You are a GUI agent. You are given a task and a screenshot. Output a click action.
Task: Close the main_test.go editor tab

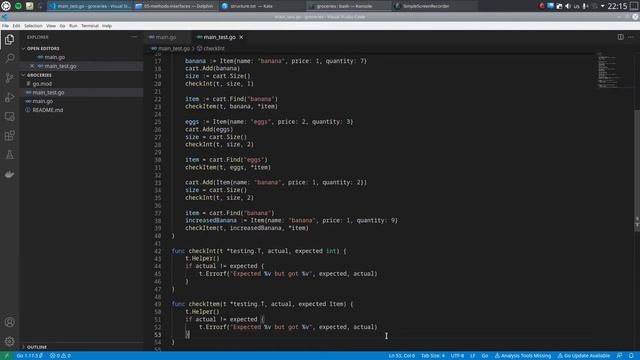click(241, 37)
